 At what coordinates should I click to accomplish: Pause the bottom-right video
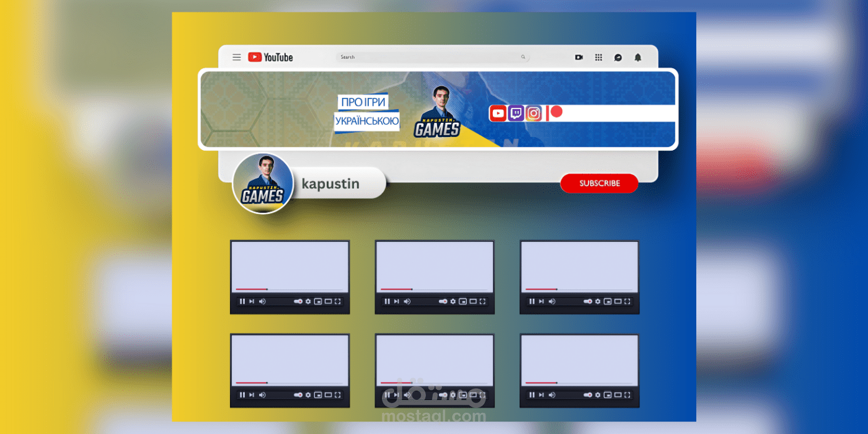point(531,395)
